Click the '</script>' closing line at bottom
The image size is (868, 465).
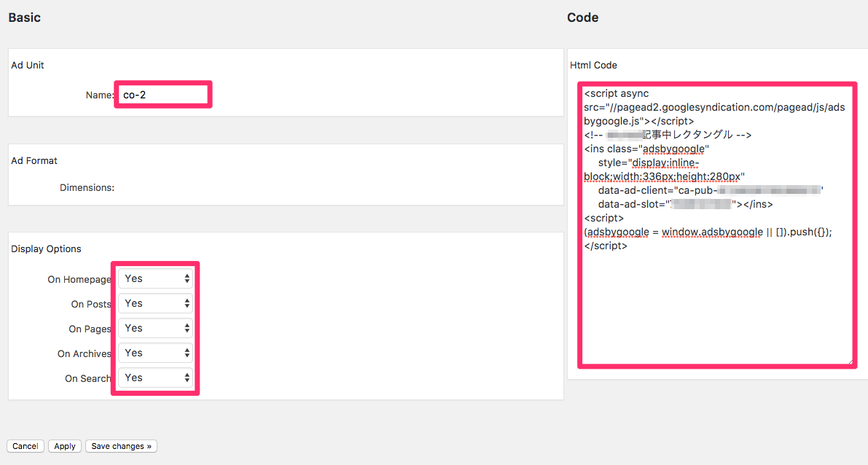[606, 246]
